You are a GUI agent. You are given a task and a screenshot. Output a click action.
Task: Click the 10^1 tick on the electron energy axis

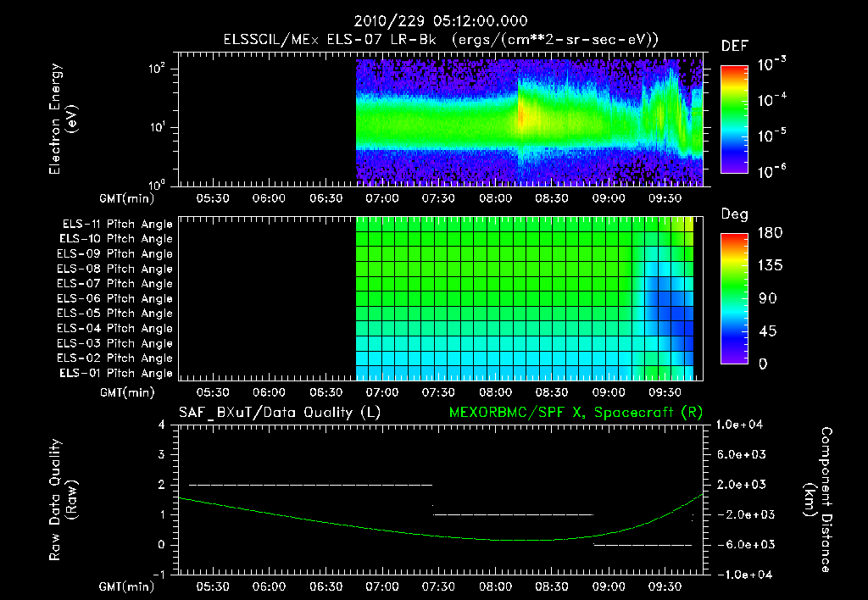coord(157,127)
